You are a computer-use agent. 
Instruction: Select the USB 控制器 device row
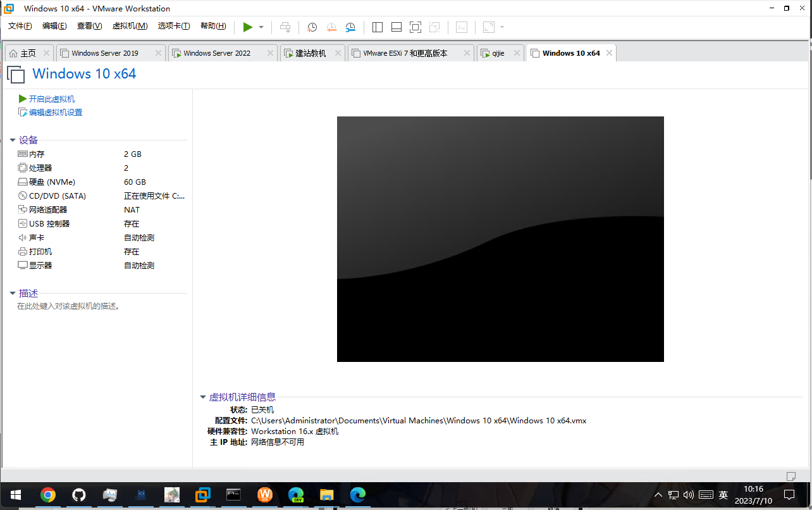[x=101, y=224]
